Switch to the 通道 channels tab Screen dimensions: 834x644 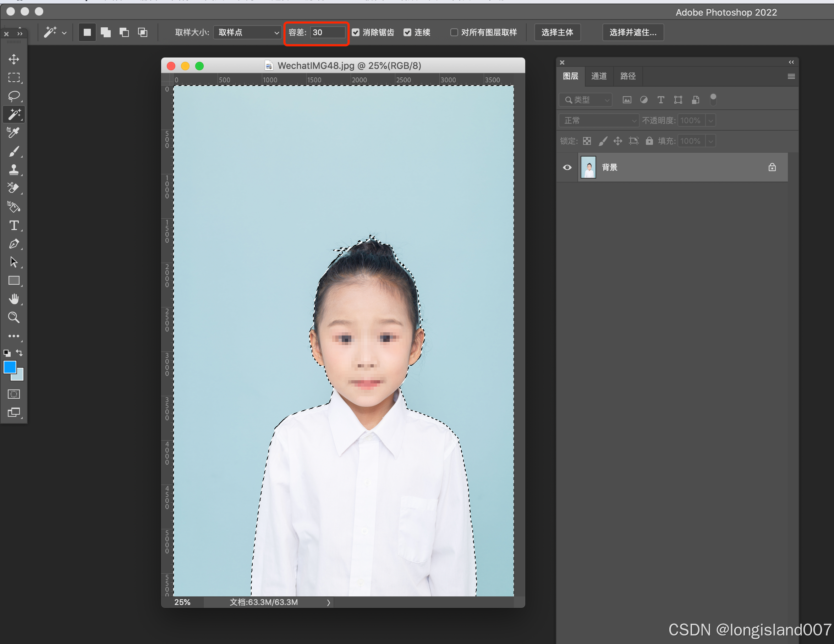coord(598,76)
